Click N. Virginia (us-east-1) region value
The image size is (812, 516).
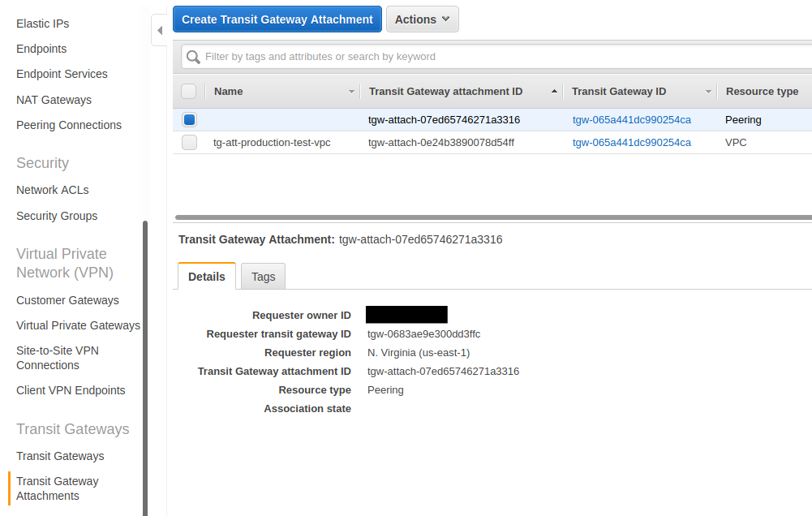[419, 353]
